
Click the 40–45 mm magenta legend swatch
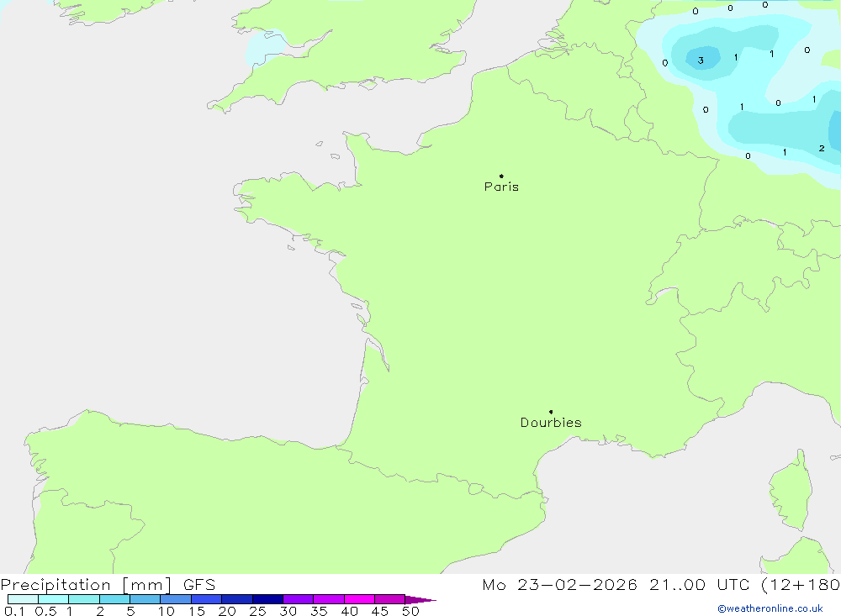tap(359, 599)
